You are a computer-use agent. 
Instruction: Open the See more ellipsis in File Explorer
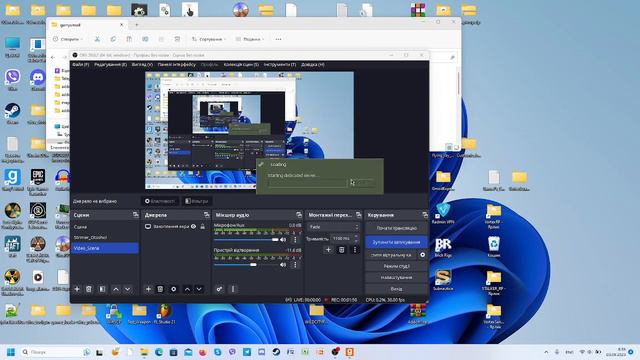pyautogui.click(x=278, y=39)
